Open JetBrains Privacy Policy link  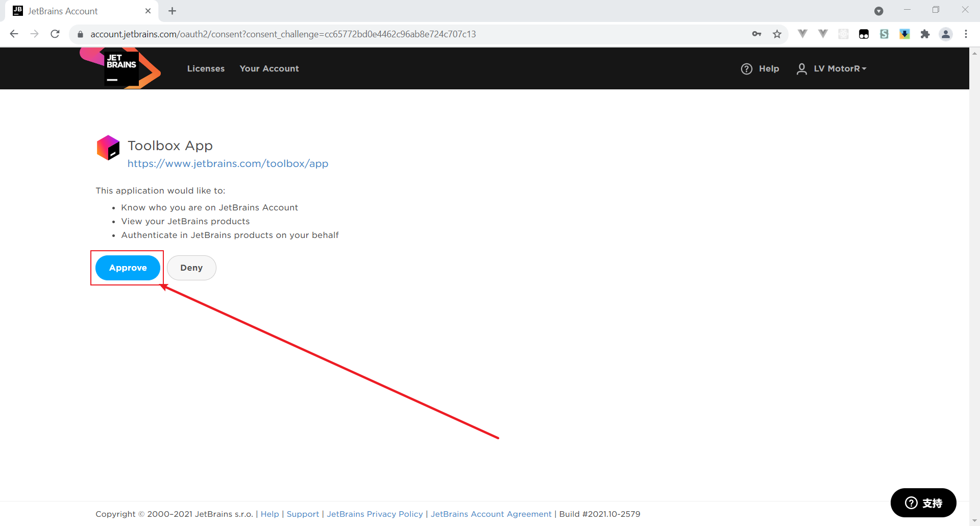pos(375,514)
